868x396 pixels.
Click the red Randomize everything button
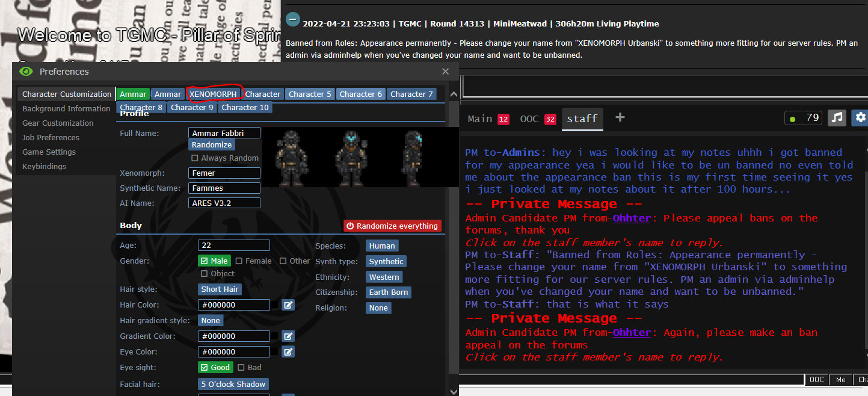point(392,226)
